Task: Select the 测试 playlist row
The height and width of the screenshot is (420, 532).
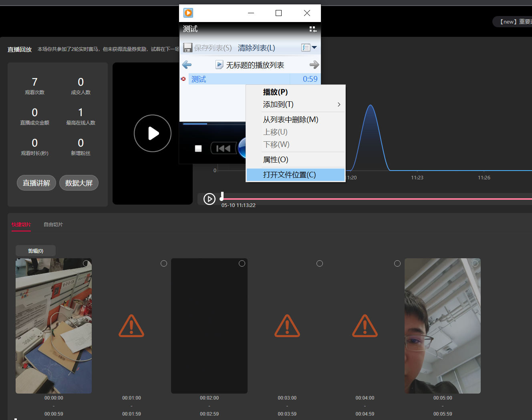Action: click(254, 79)
